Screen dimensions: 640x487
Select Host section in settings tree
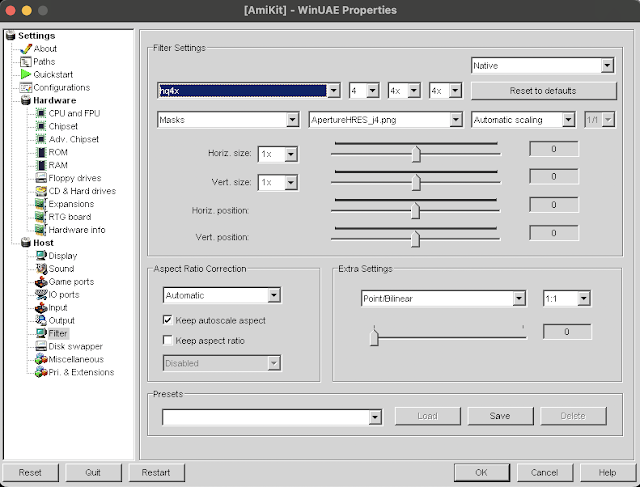click(x=43, y=243)
